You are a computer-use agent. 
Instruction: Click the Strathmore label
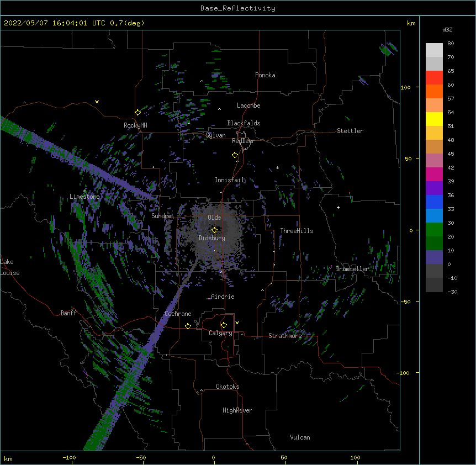(x=285, y=336)
